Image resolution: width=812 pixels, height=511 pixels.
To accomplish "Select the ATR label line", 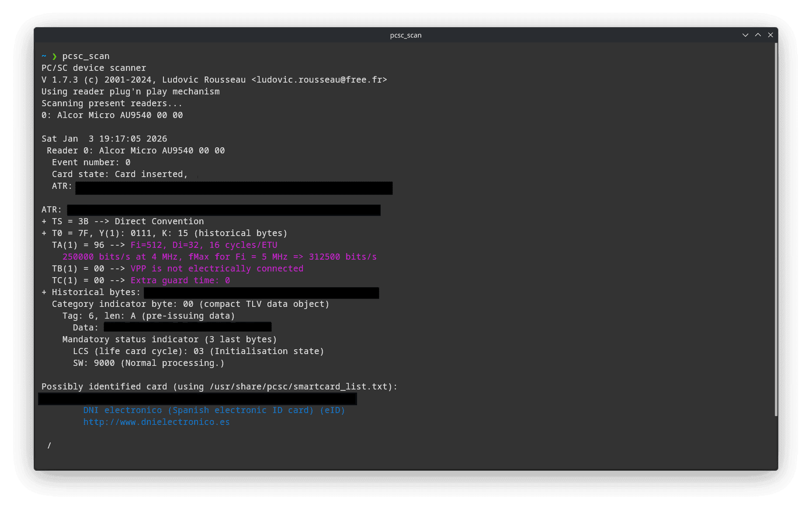I will click(51, 209).
